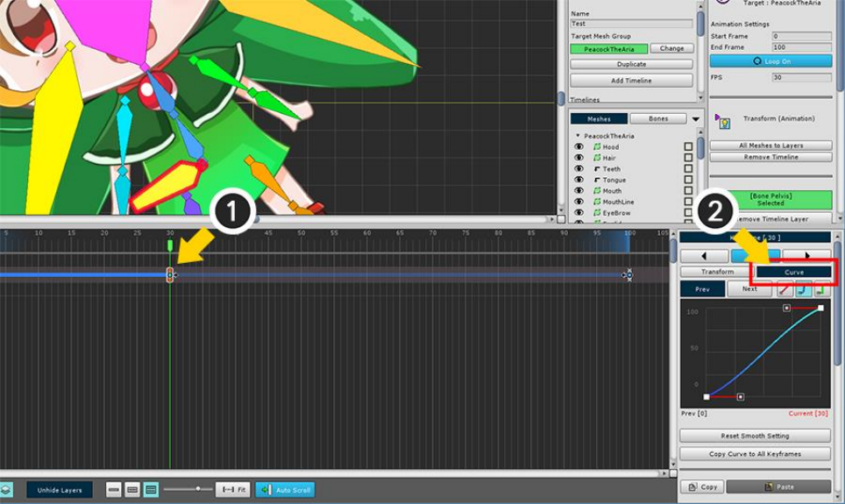This screenshot has width=845, height=504.
Task: Toggle the Loop On button
Action: [x=770, y=60]
